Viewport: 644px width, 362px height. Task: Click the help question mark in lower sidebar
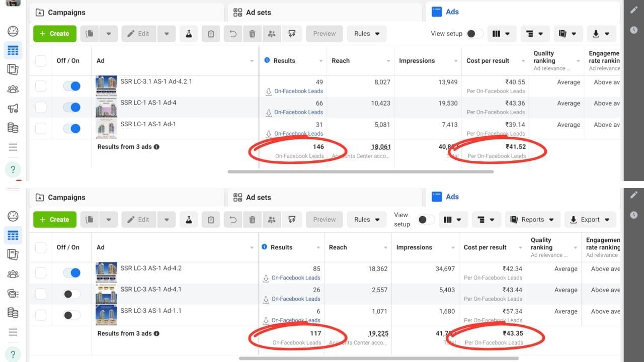pyautogui.click(x=13, y=354)
